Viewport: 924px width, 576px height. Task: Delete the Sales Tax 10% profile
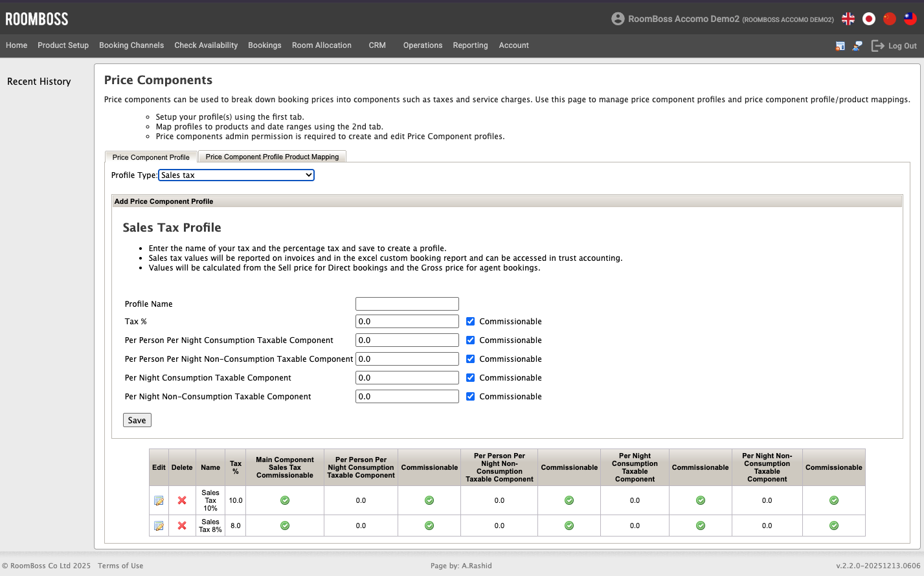click(x=182, y=500)
